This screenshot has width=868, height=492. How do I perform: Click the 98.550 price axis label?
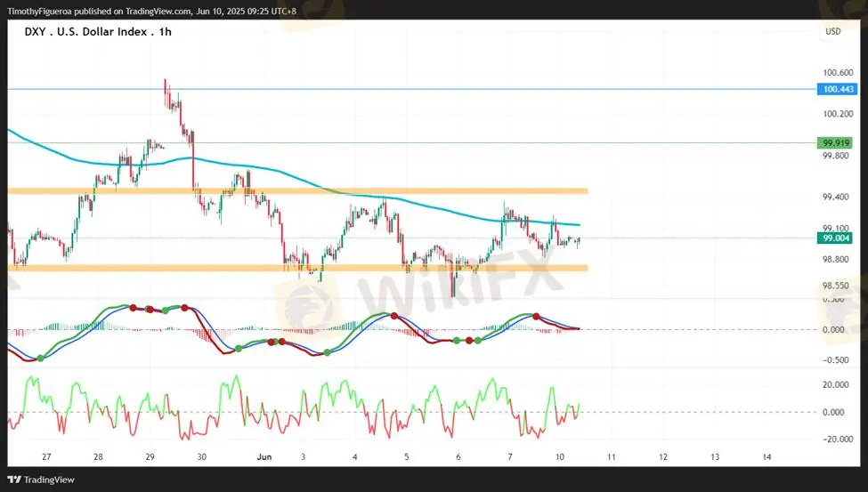(x=835, y=286)
